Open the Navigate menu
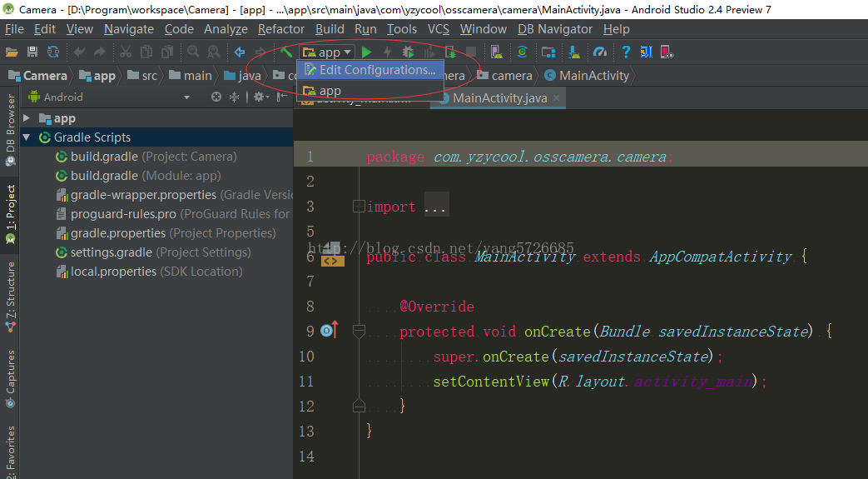This screenshot has width=868, height=479. pyautogui.click(x=129, y=29)
